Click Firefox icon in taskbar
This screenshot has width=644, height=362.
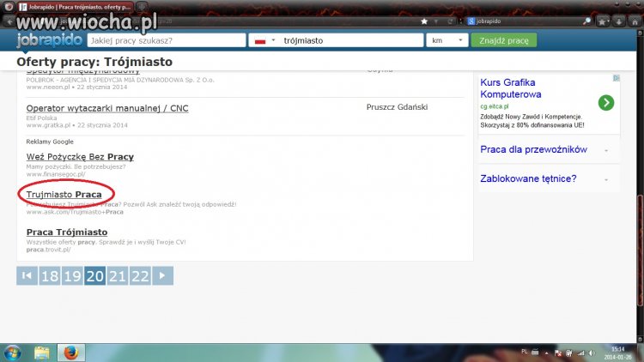[x=70, y=353]
